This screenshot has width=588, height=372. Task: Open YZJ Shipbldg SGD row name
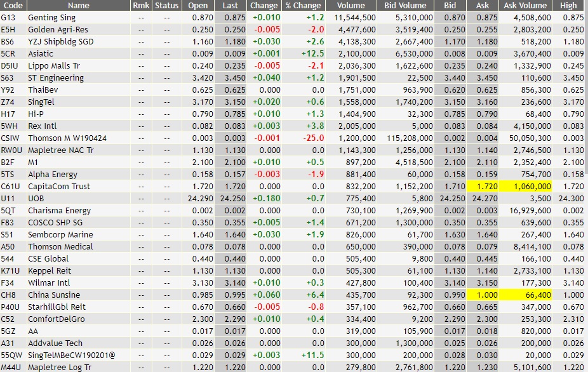(61, 42)
